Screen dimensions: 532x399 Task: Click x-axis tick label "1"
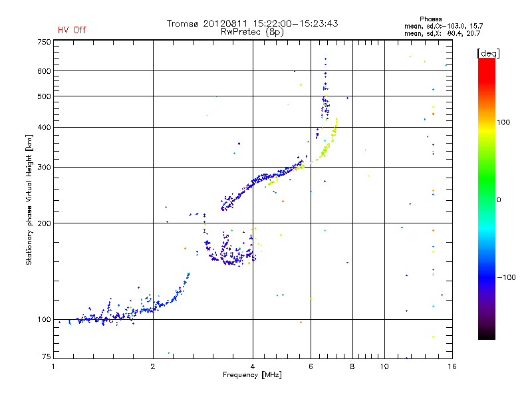point(53,366)
